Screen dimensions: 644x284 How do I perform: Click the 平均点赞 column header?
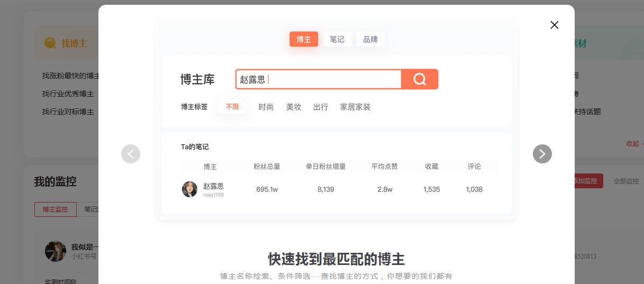point(385,167)
